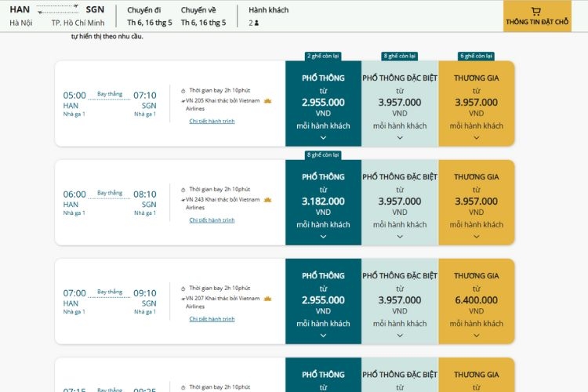Viewport: 588px width, 392px height.
Task: Click the Chuyến về date Th 6, 16 thg 5
Action: click(x=203, y=23)
